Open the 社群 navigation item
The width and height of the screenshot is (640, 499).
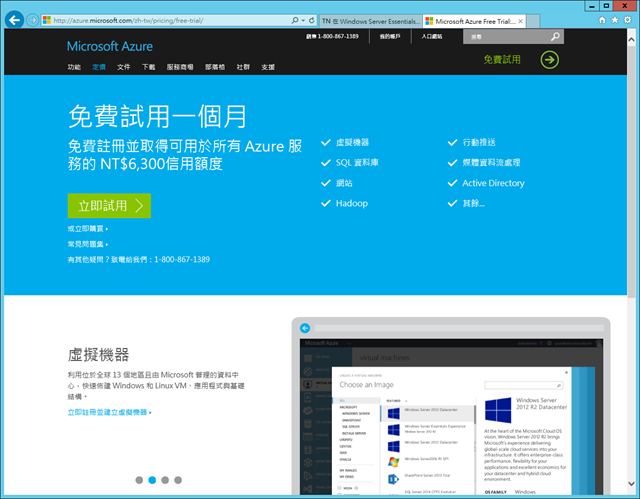point(243,67)
